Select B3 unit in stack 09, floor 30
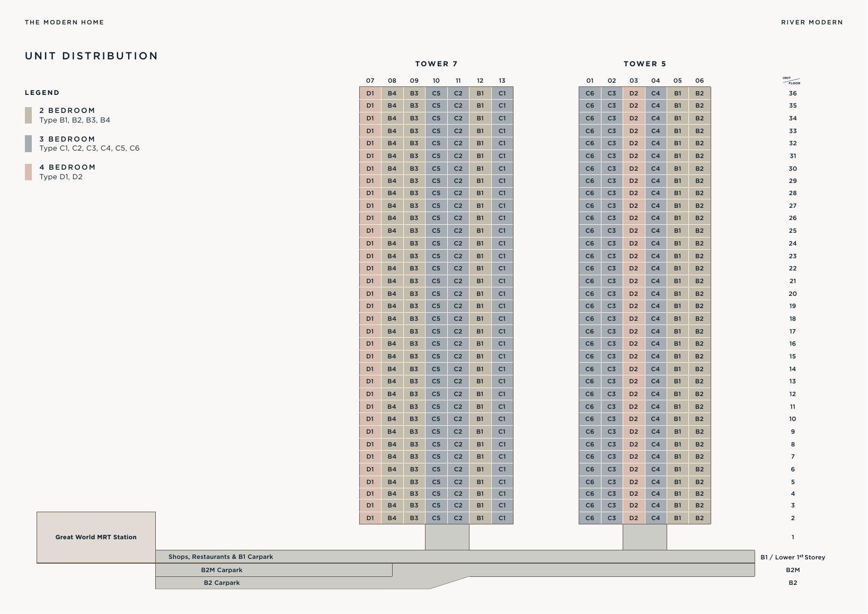The width and height of the screenshot is (868, 614). (414, 169)
